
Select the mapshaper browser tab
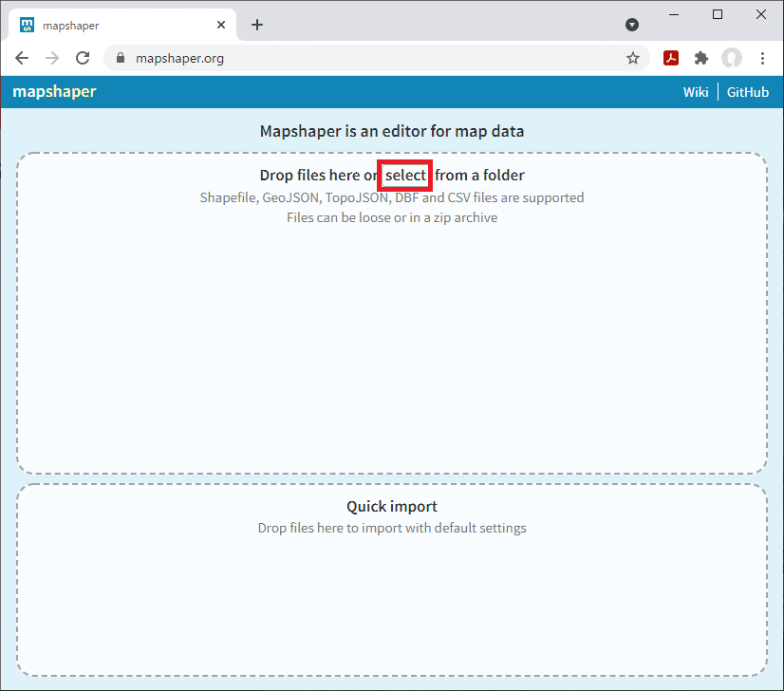122,25
